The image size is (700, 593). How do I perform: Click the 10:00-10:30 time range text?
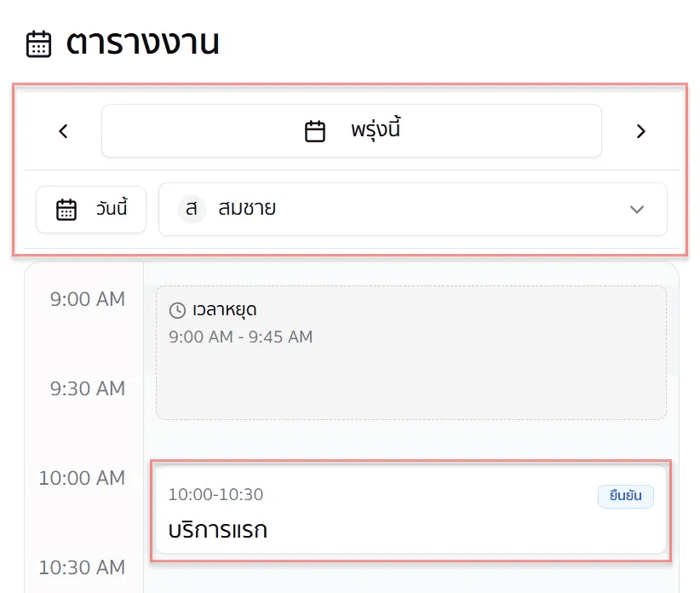click(x=215, y=494)
